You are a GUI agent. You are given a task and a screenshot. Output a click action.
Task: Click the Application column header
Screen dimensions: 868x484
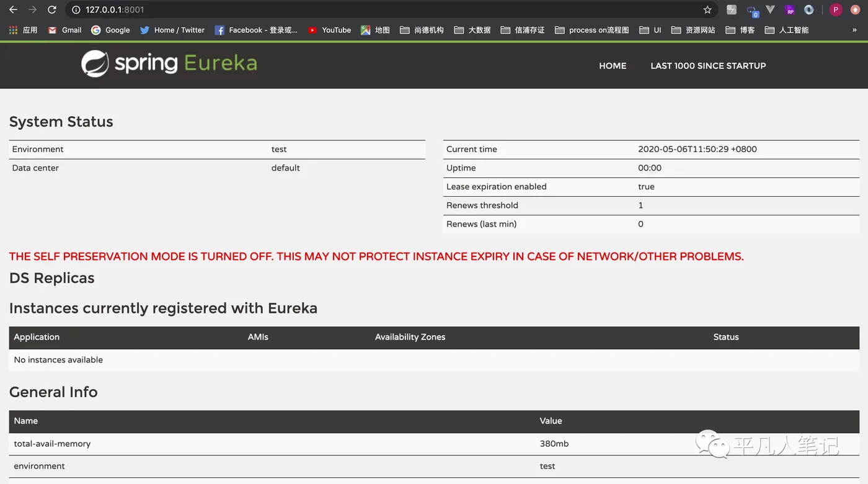tap(37, 337)
